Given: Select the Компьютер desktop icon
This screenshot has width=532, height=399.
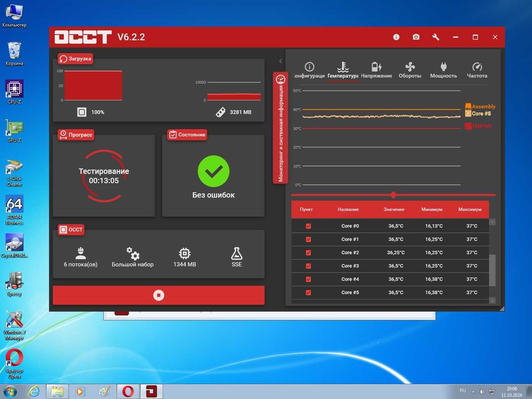Looking at the screenshot, I should pos(14,16).
